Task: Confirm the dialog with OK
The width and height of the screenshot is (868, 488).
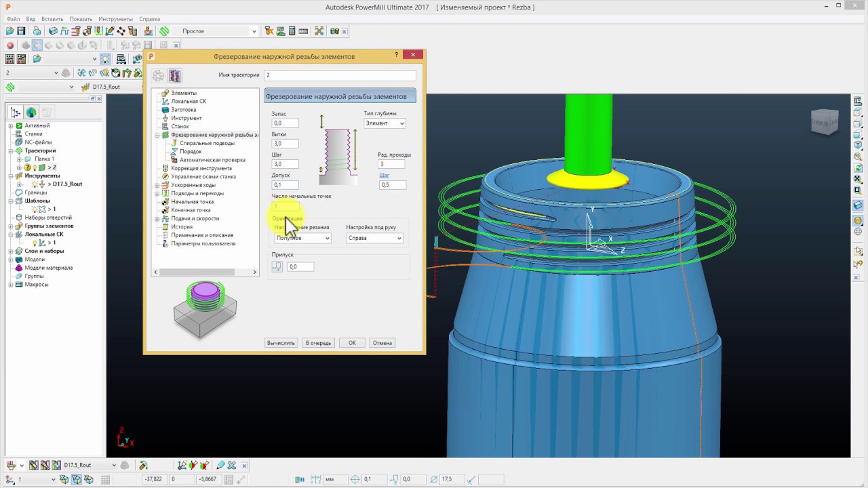Action: (352, 343)
